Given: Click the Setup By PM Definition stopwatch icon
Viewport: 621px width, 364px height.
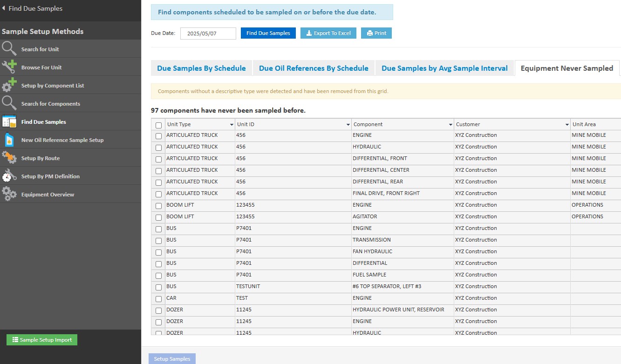Looking at the screenshot, I should coord(9,176).
